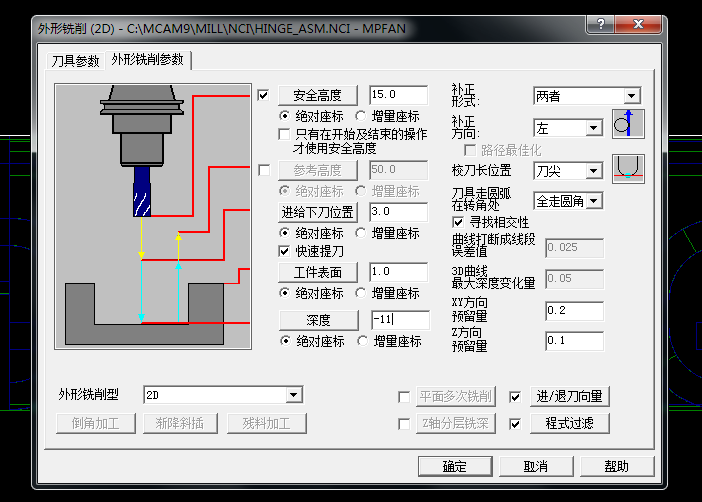The image size is (702, 502).
Task: Select 增量座标 for 深度
Action: coord(390,341)
